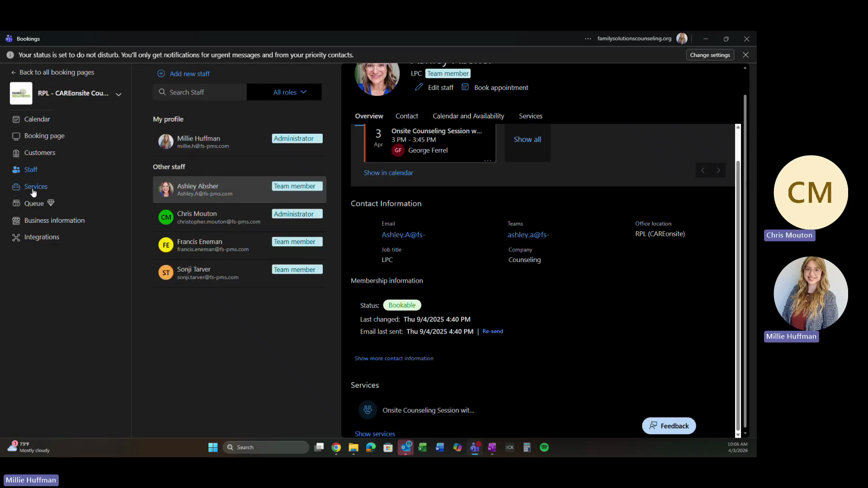Click the Windows Start button
This screenshot has height=488, width=868.
213,447
